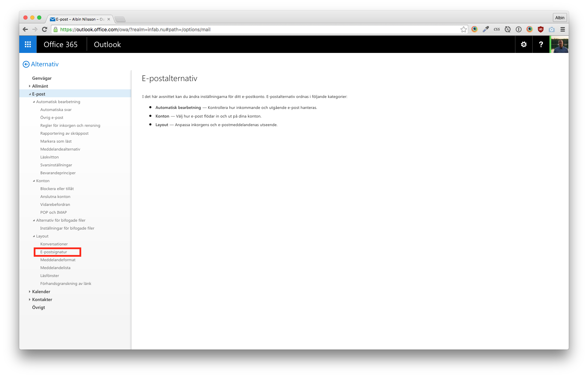This screenshot has height=377, width=588.
Task: Click the Albin Chrome profile button
Action: click(x=559, y=18)
